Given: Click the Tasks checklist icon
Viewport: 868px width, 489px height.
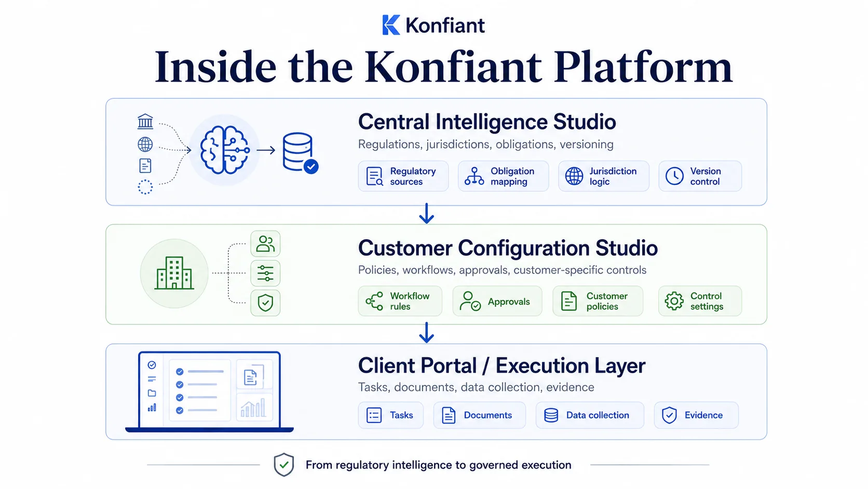Looking at the screenshot, I should point(374,415).
